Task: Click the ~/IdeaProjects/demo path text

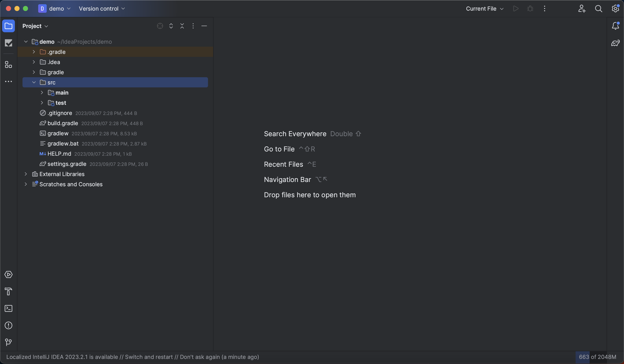Action: (84, 42)
